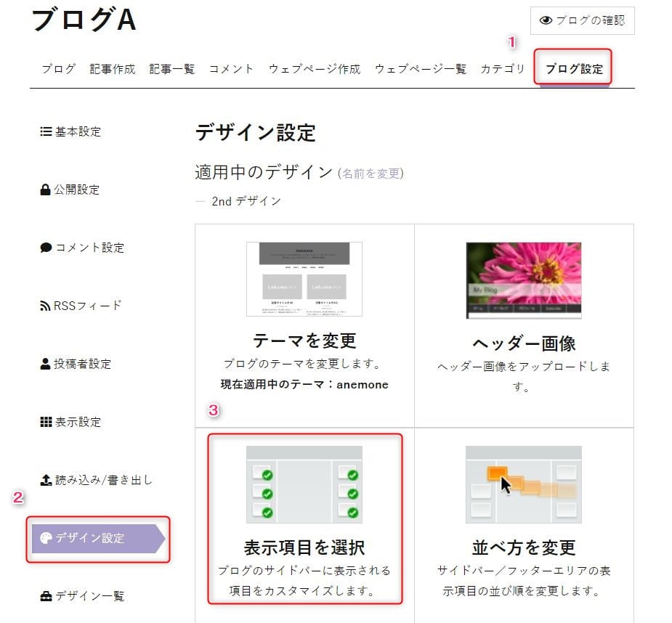Open 表示設定 in the sidebar
Screen dimensions: 672x623
(70, 422)
